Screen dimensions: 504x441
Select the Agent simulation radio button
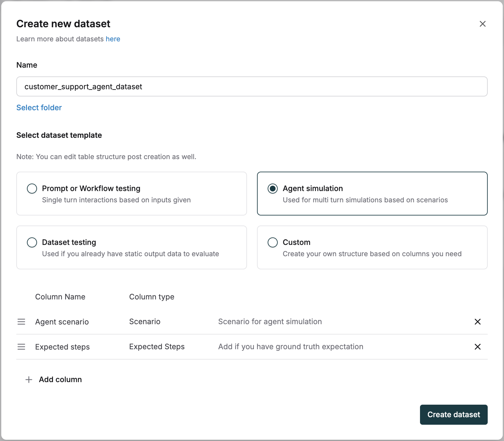273,189
